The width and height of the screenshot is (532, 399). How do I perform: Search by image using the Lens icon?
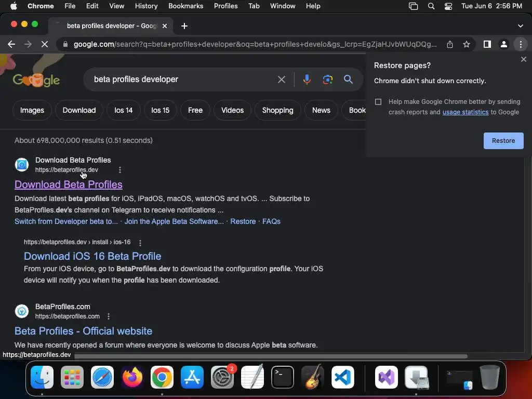click(327, 79)
